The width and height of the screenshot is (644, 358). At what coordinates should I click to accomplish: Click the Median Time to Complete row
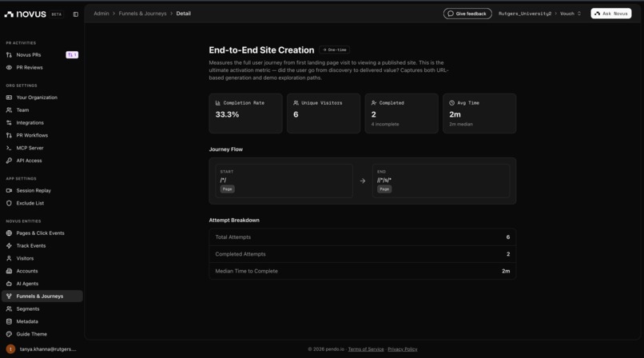(362, 271)
